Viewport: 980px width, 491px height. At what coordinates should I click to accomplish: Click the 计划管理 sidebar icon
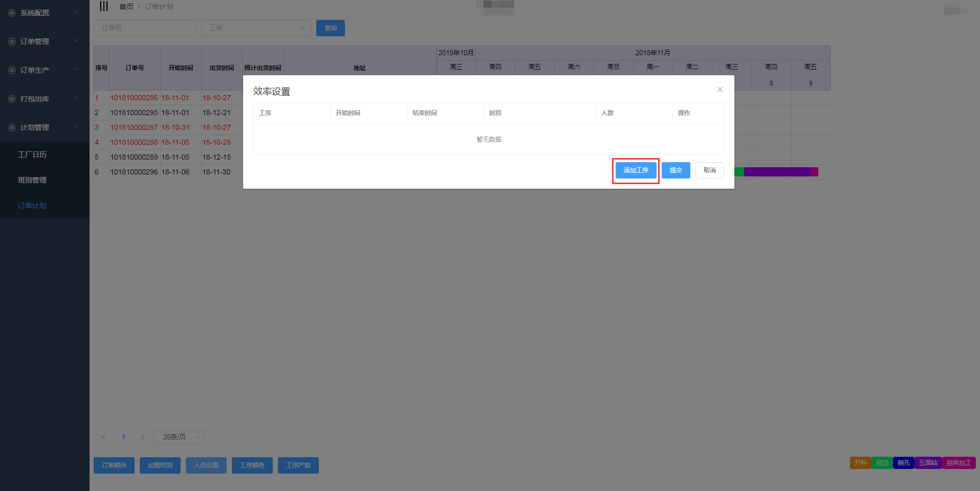tap(11, 127)
